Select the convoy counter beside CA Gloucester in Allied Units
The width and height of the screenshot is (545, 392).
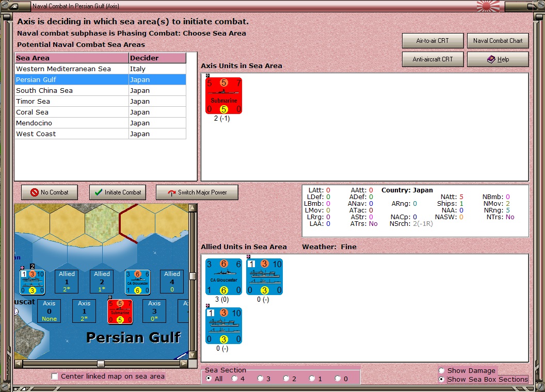point(265,276)
